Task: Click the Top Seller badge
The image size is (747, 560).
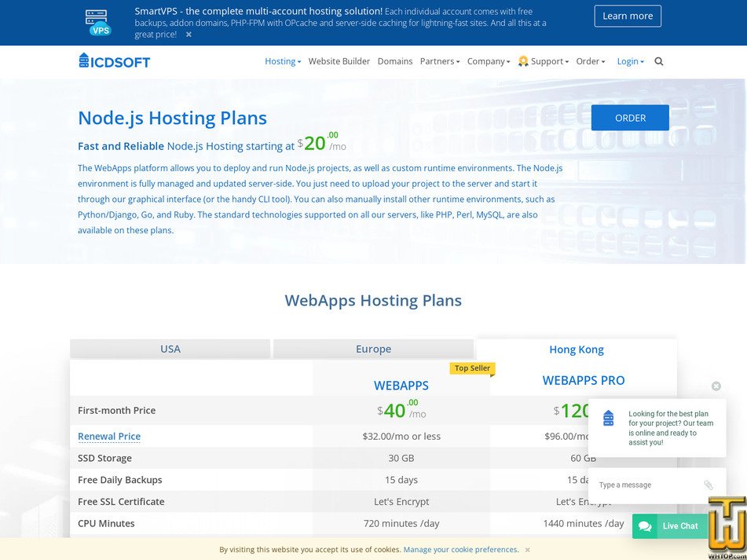Action: click(x=471, y=368)
